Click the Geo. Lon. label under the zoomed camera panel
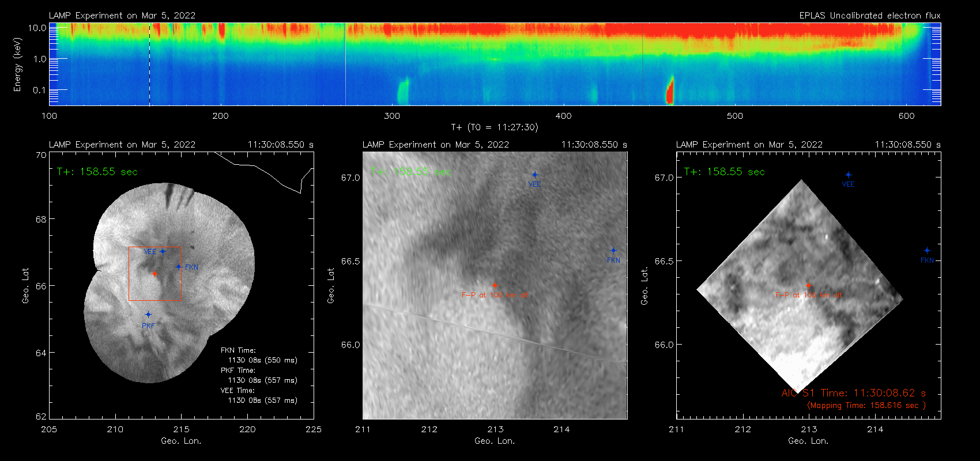 click(495, 441)
